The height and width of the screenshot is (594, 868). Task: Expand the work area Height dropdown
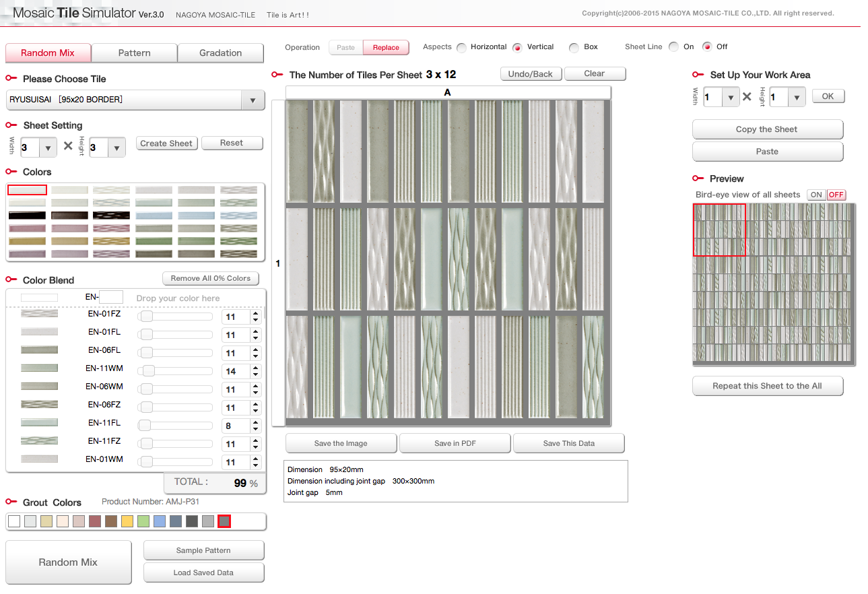795,97
